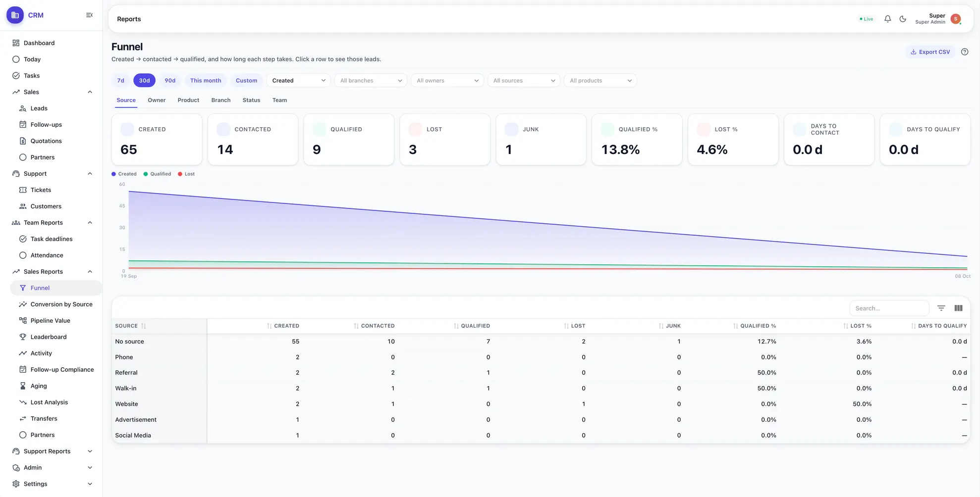Select the Custom date range
This screenshot has width=980, height=497.
246,81
